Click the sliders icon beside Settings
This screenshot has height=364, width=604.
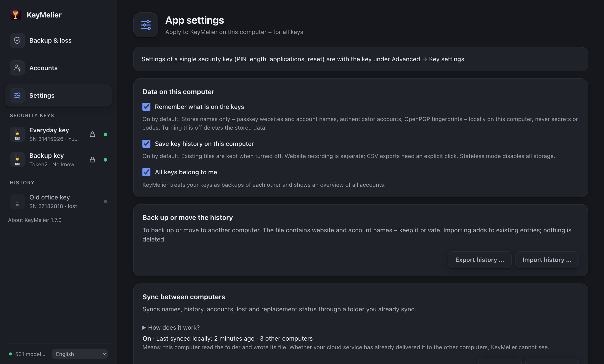click(17, 95)
